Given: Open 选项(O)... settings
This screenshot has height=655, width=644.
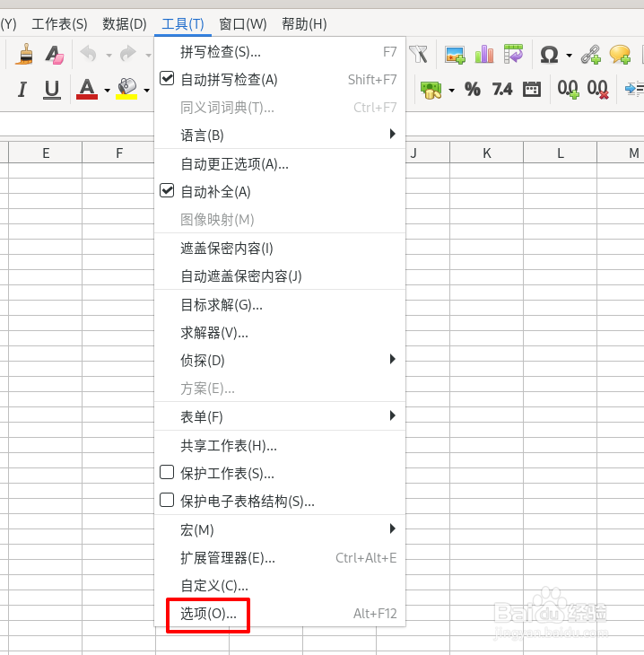Looking at the screenshot, I should tap(280, 613).
